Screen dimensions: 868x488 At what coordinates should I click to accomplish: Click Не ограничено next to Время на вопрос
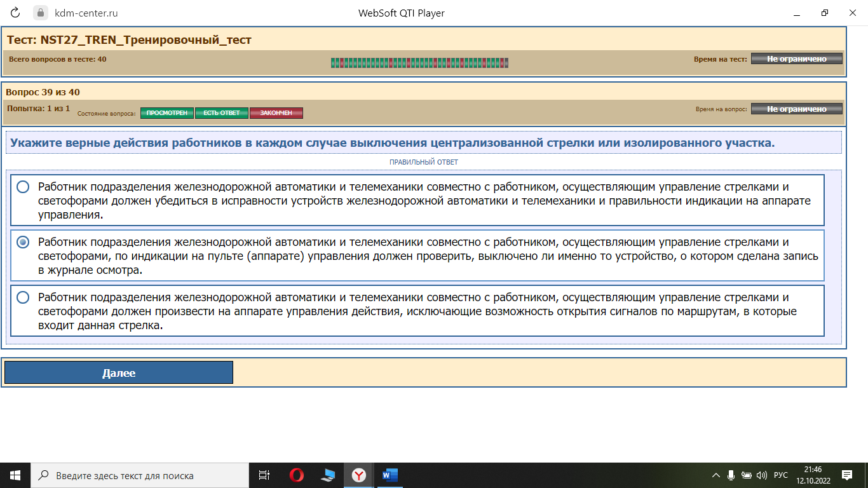(797, 109)
